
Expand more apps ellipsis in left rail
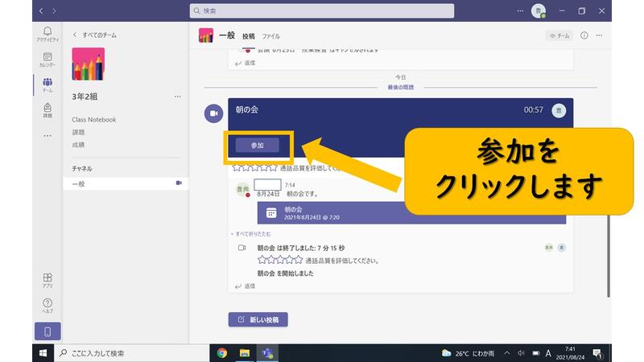[47, 136]
